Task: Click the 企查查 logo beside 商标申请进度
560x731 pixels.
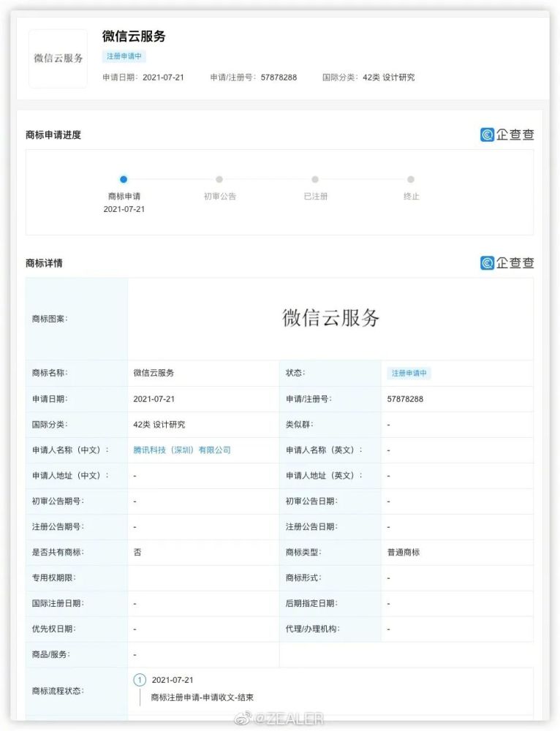Action: click(507, 135)
